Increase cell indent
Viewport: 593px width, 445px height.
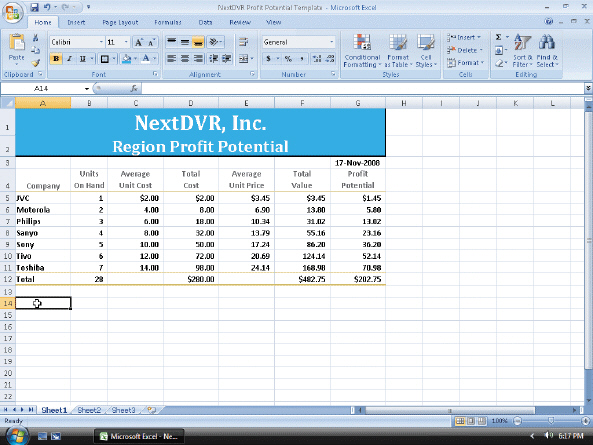coord(227,59)
